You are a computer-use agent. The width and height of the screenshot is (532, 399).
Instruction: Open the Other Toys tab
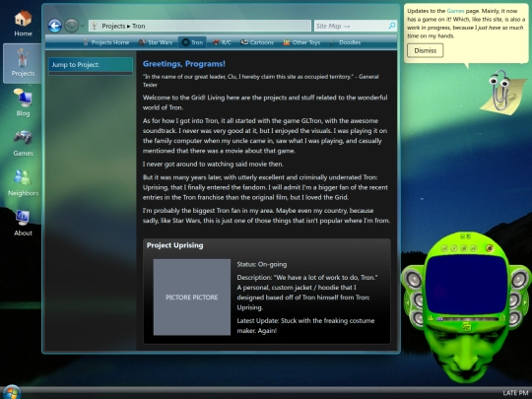[302, 42]
